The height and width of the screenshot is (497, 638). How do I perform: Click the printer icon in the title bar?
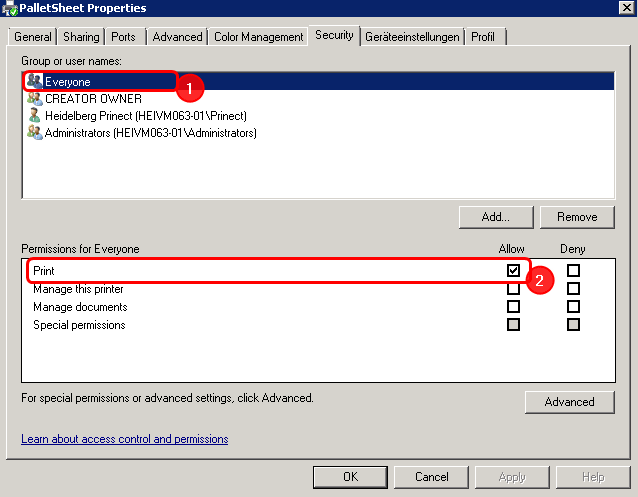(x=10, y=9)
